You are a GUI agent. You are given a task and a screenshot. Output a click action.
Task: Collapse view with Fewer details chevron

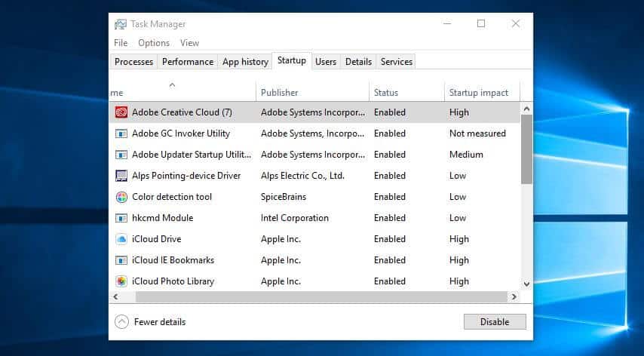click(x=121, y=322)
